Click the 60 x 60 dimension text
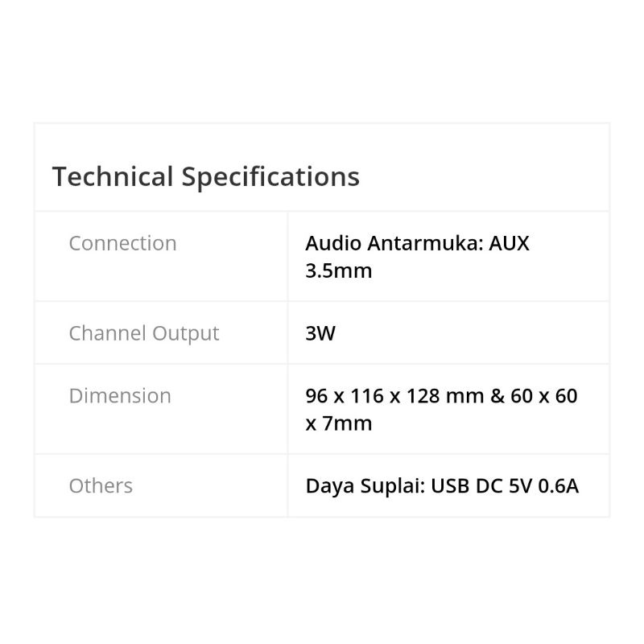Viewport: 644px width, 644px height. pos(544,396)
